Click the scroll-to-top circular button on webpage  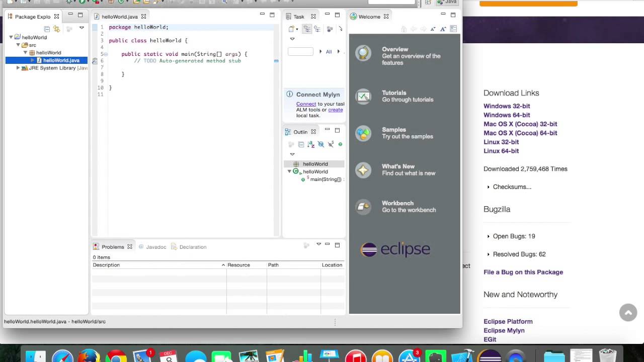[x=628, y=313]
